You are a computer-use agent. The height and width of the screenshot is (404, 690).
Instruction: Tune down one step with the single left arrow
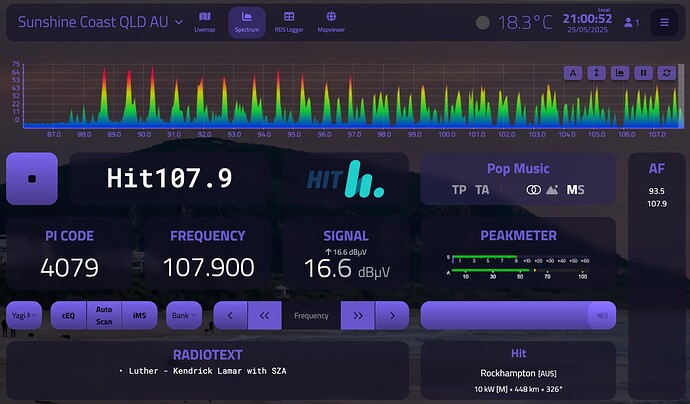coord(230,316)
